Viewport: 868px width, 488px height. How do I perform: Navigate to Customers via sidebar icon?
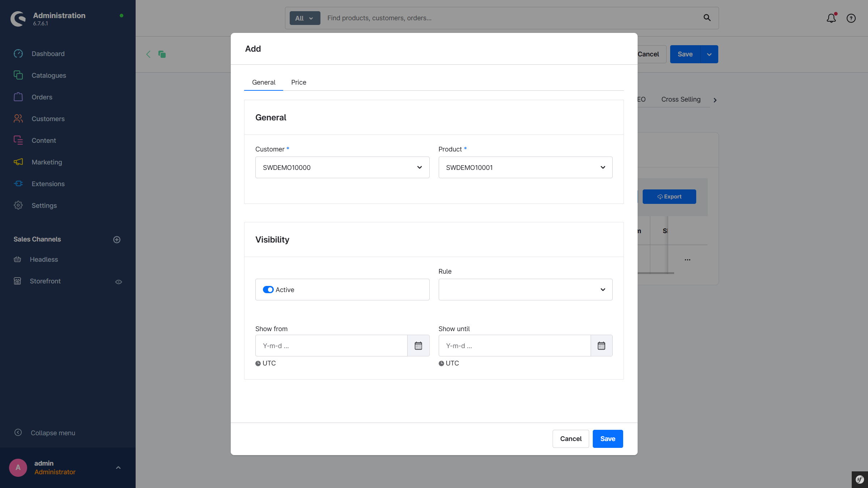point(18,119)
